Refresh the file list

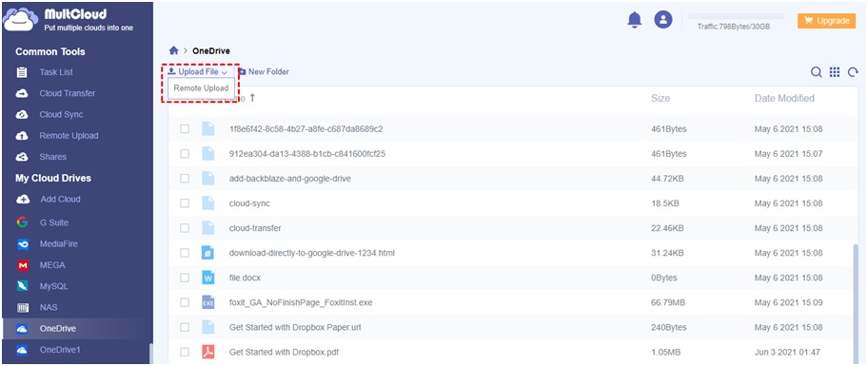pyautogui.click(x=853, y=72)
